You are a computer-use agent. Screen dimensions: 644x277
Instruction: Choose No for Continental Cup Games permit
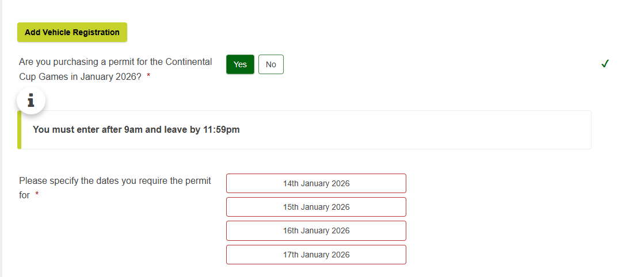click(x=271, y=64)
